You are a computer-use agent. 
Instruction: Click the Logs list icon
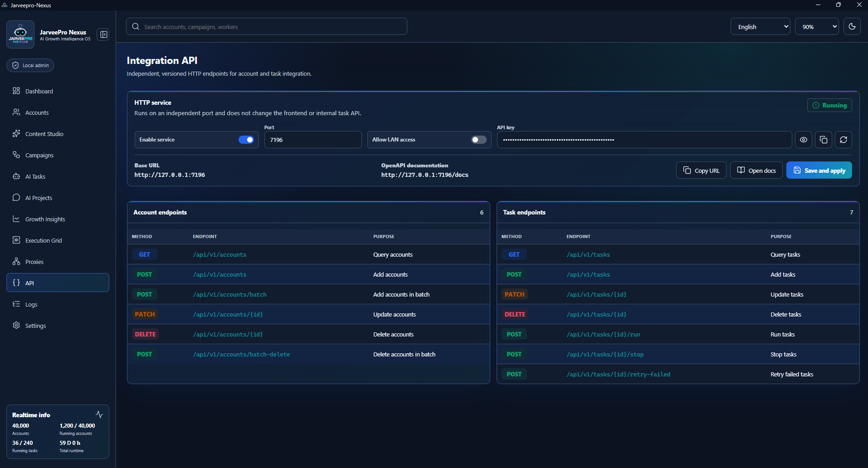pos(16,304)
